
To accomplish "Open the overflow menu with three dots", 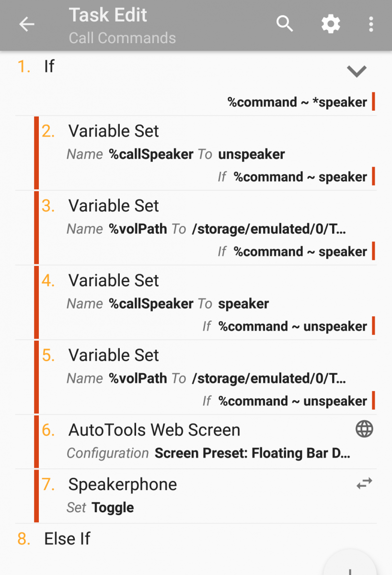I will pyautogui.click(x=371, y=23).
